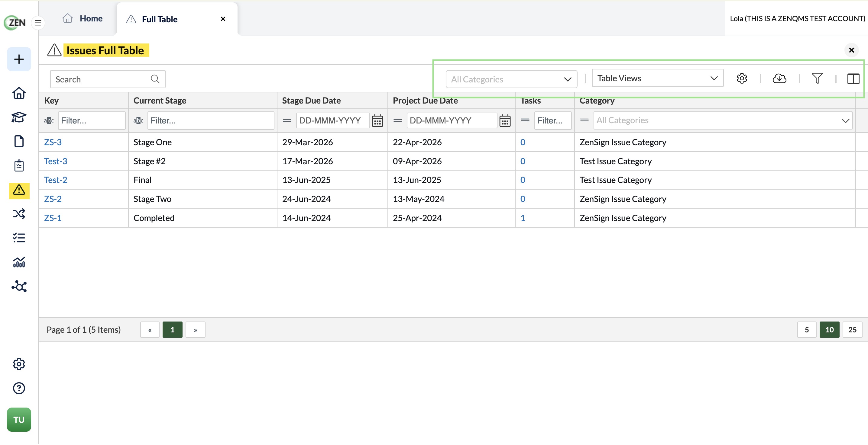Click the TU user avatar

click(x=19, y=420)
